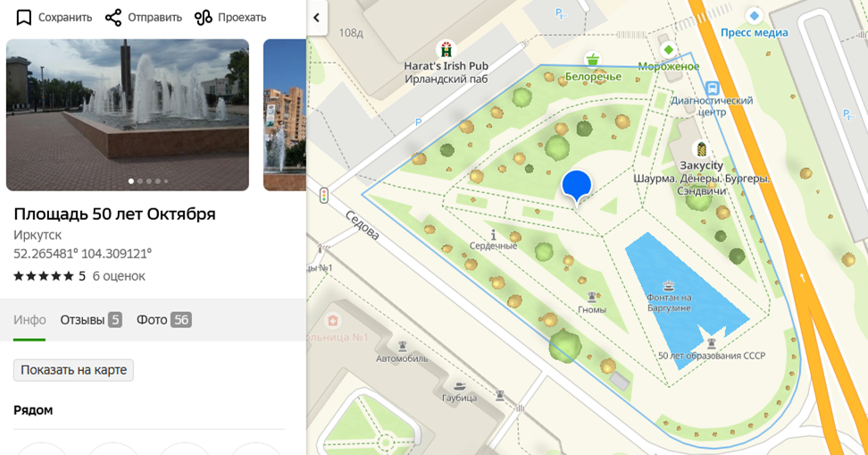This screenshot has width=868, height=455.
Task: Collapse the side panel with arrow
Action: [x=317, y=18]
